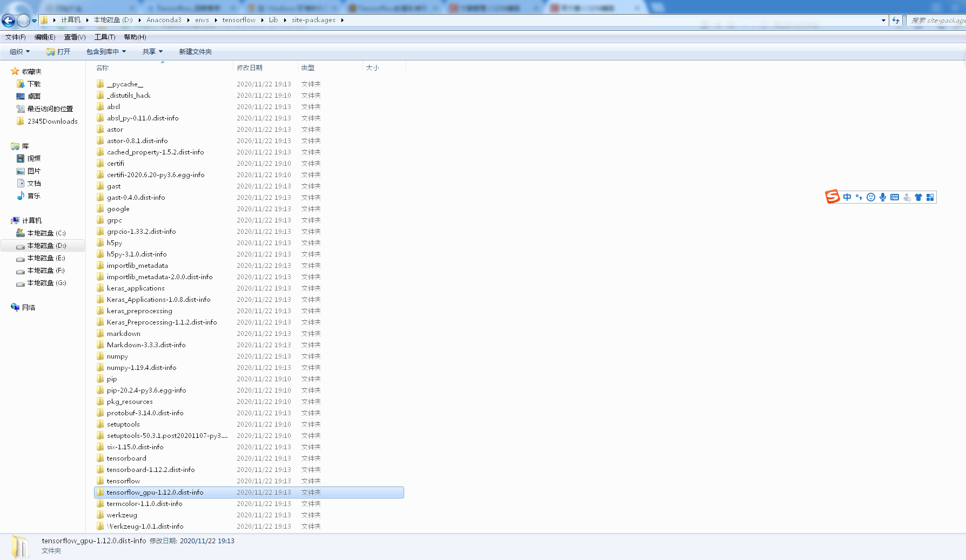Click the refresh button beside address bar

click(896, 20)
